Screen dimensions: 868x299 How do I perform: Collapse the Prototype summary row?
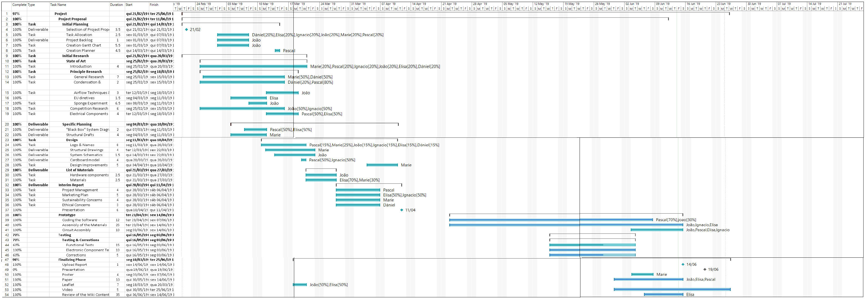pos(67,215)
